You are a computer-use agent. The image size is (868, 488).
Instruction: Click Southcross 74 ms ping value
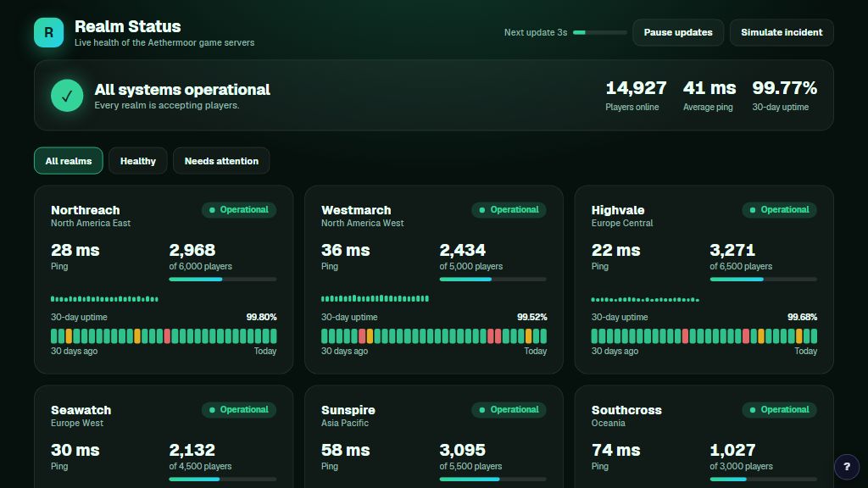pos(615,450)
